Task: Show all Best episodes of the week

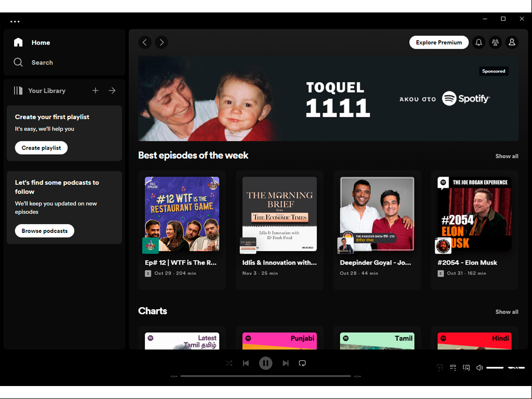Action: coord(507,156)
